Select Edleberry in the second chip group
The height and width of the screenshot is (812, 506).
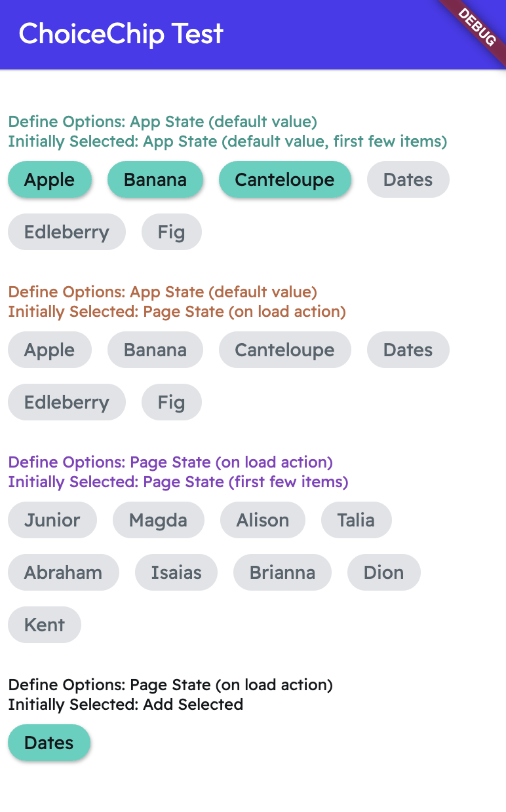tap(66, 402)
